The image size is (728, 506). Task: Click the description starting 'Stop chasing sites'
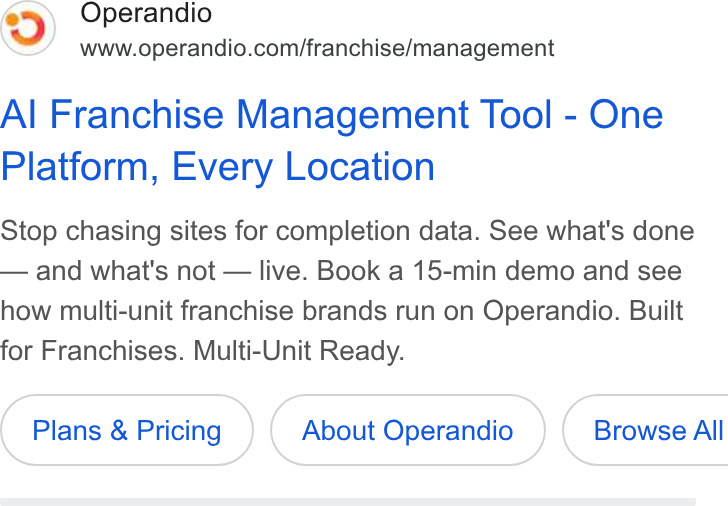click(x=347, y=291)
